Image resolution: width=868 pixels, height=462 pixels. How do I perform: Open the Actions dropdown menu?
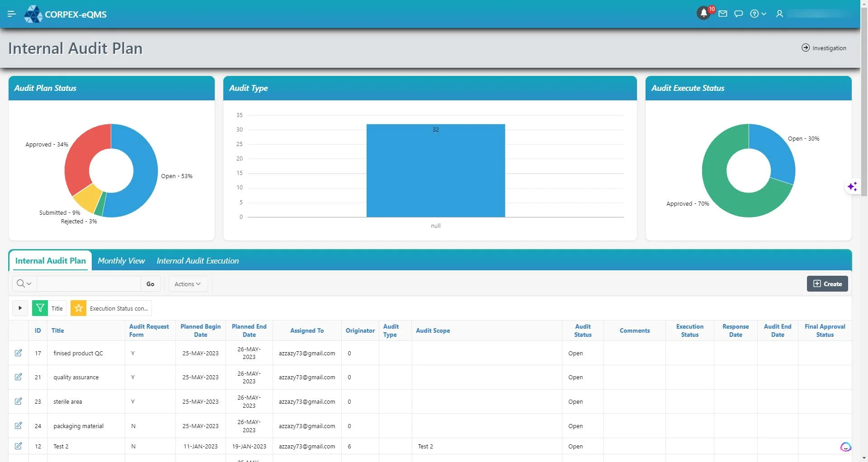click(188, 284)
